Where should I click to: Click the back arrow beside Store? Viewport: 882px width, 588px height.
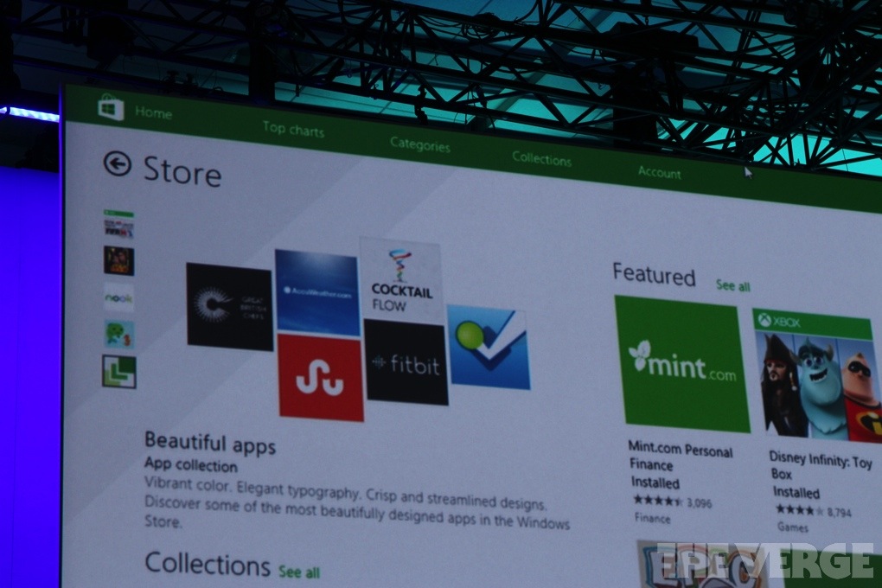pos(117,163)
